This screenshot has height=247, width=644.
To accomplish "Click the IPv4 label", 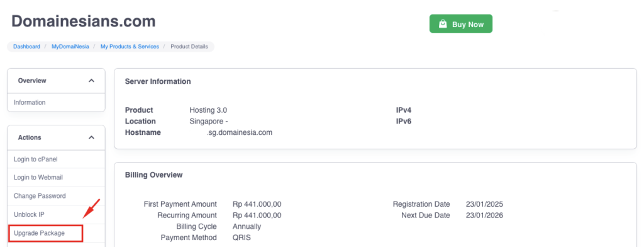I will click(x=404, y=110).
